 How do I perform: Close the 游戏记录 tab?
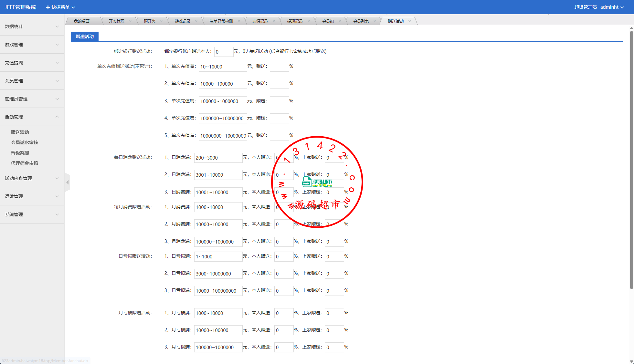click(x=196, y=21)
